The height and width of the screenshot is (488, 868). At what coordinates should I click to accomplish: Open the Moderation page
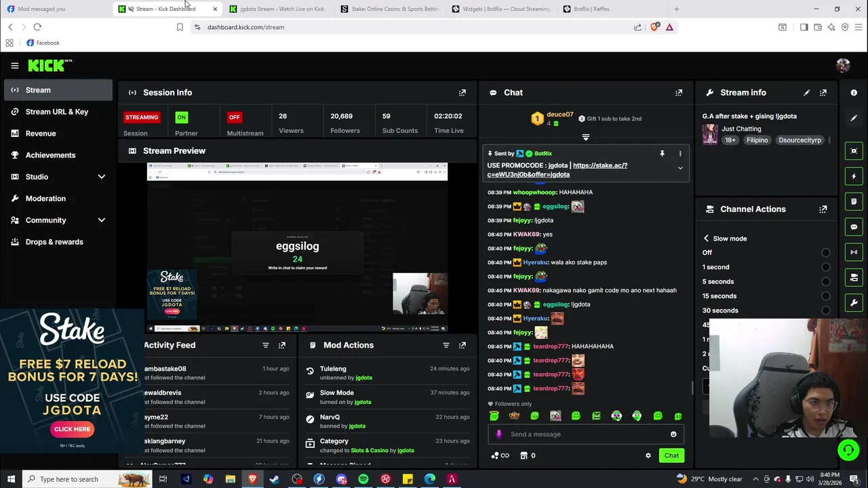click(x=58, y=199)
